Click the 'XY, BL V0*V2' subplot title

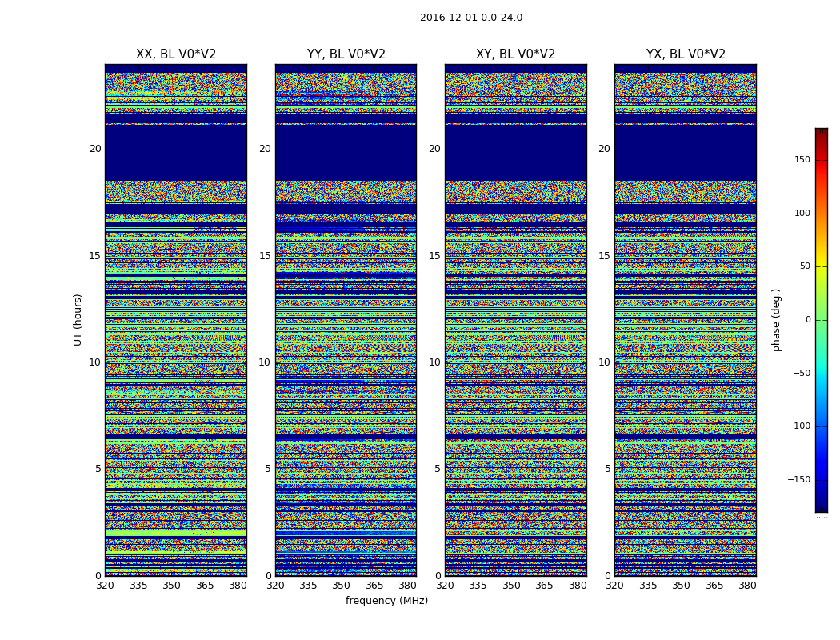pos(515,54)
